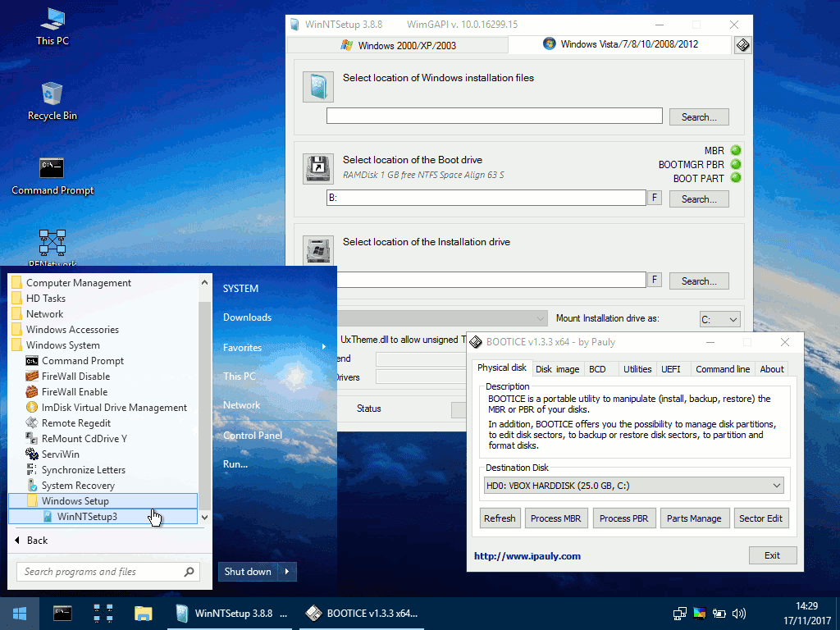Screen dimensions: 840x630
Task: Click Process PBR in BOOTICE
Action: pyautogui.click(x=624, y=518)
